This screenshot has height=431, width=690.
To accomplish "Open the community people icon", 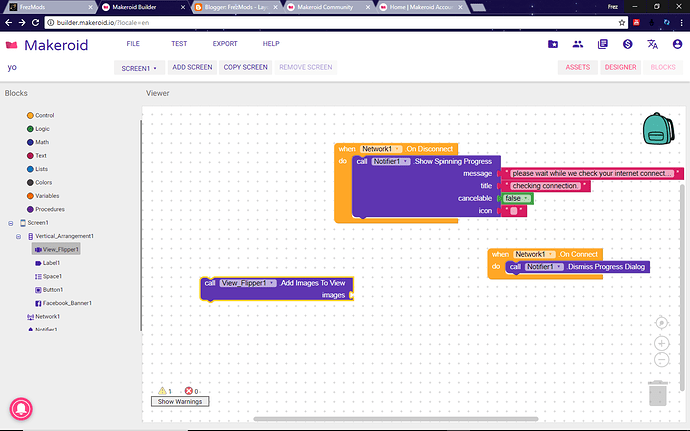I will click(577, 44).
